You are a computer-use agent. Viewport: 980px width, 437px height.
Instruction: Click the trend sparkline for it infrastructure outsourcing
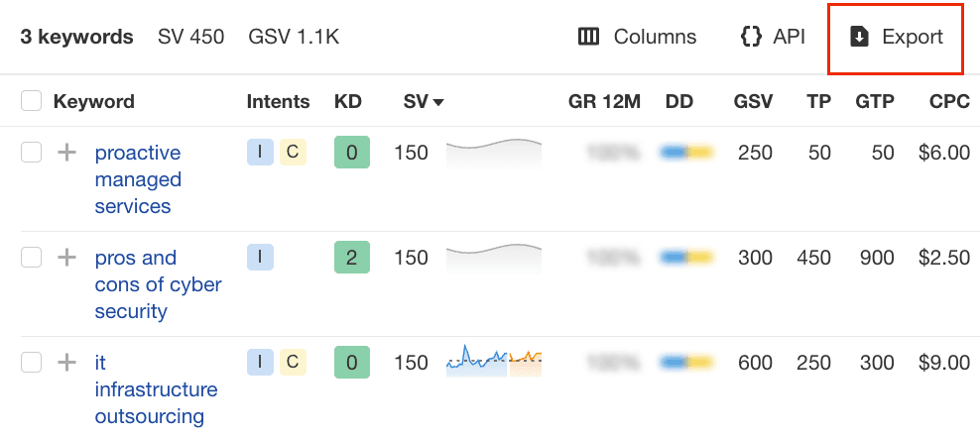point(493,361)
